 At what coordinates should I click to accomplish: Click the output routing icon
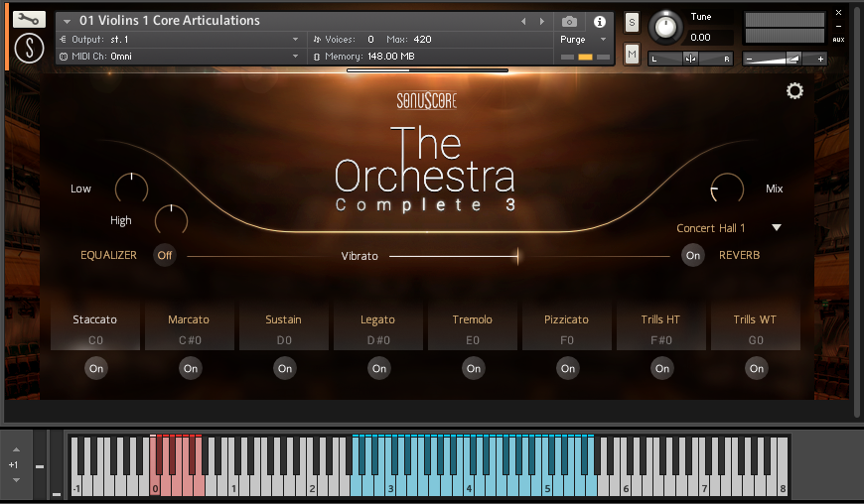click(x=63, y=39)
